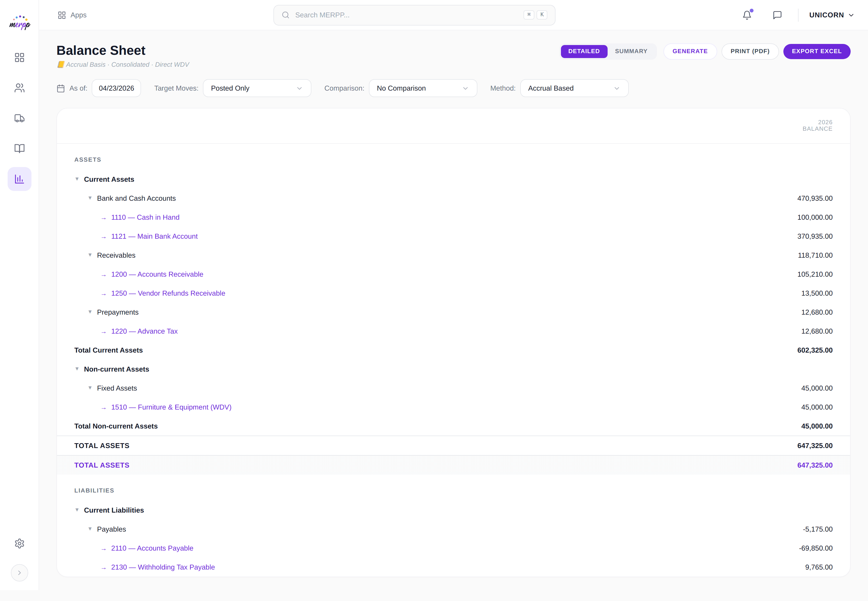Switch report view to Summary

(x=631, y=51)
